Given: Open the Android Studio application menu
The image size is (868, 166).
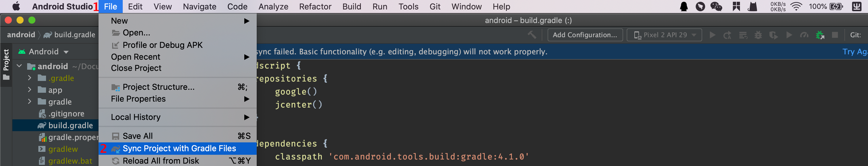Looking at the screenshot, I should point(62,6).
